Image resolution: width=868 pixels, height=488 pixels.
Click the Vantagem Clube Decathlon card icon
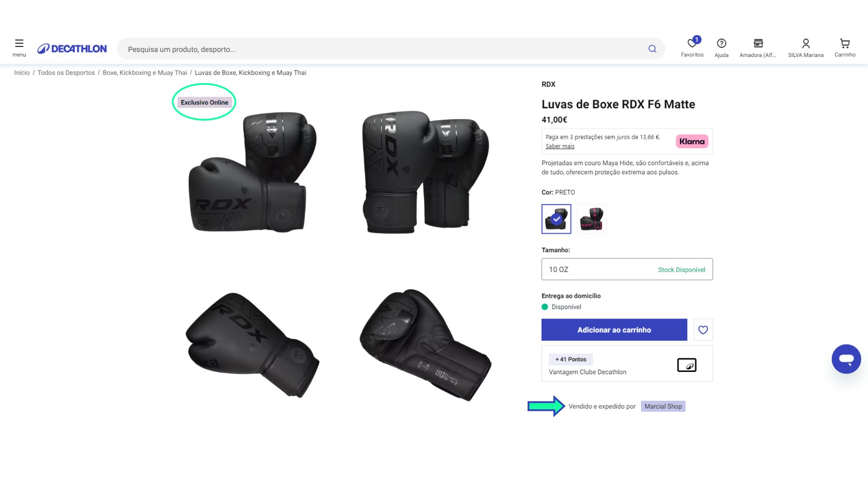point(687,365)
